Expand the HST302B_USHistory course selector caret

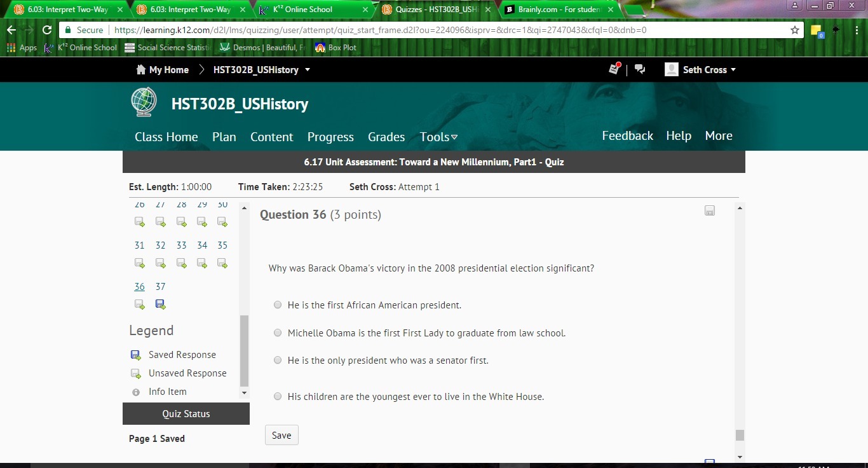pos(308,70)
